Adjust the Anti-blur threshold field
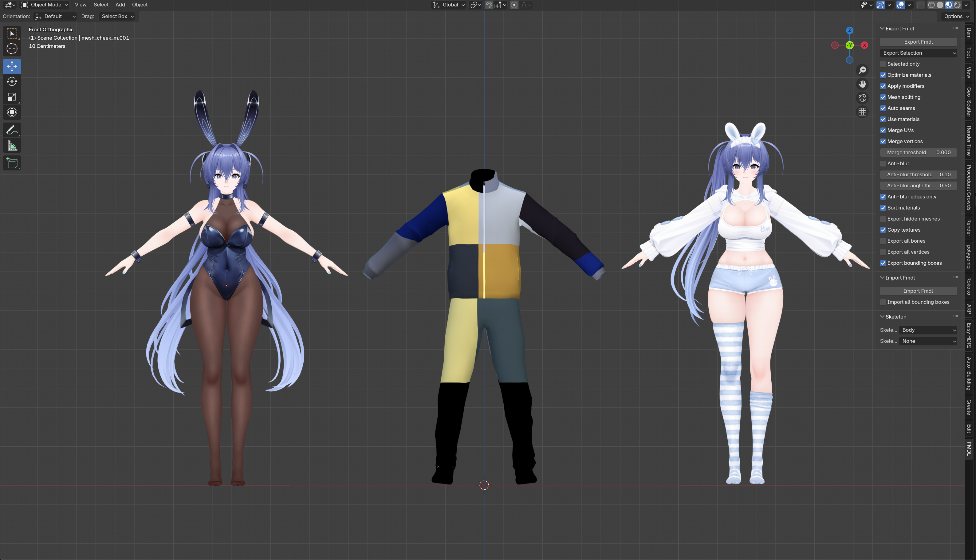The width and height of the screenshot is (976, 560). click(918, 174)
